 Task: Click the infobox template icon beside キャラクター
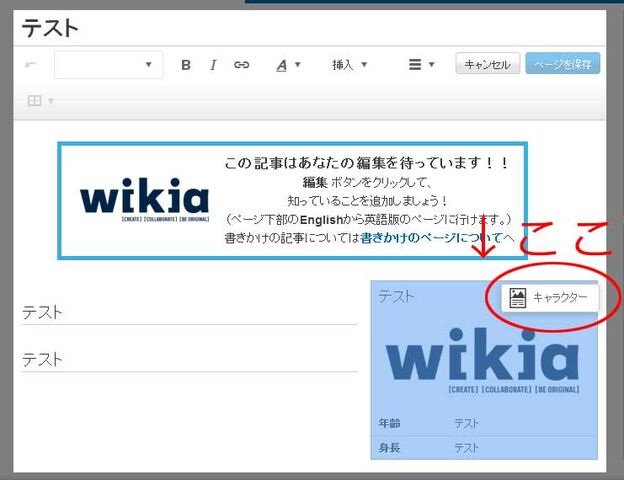(518, 298)
